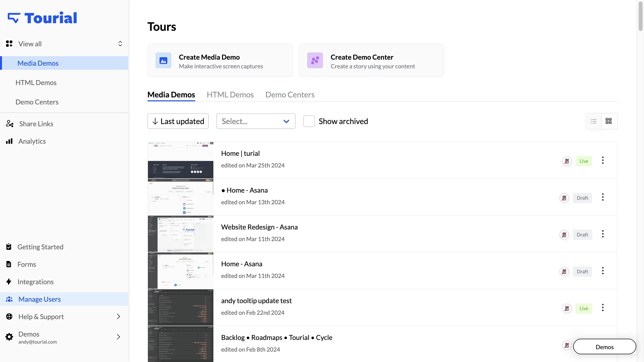Click the Create Media Demo card
Viewport: 644px width, 362px height.
click(220, 60)
